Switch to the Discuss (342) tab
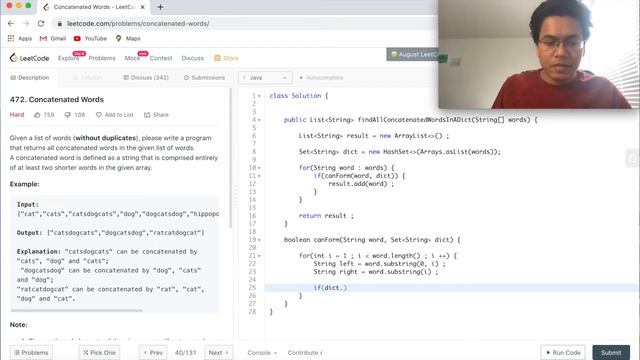 [x=146, y=78]
